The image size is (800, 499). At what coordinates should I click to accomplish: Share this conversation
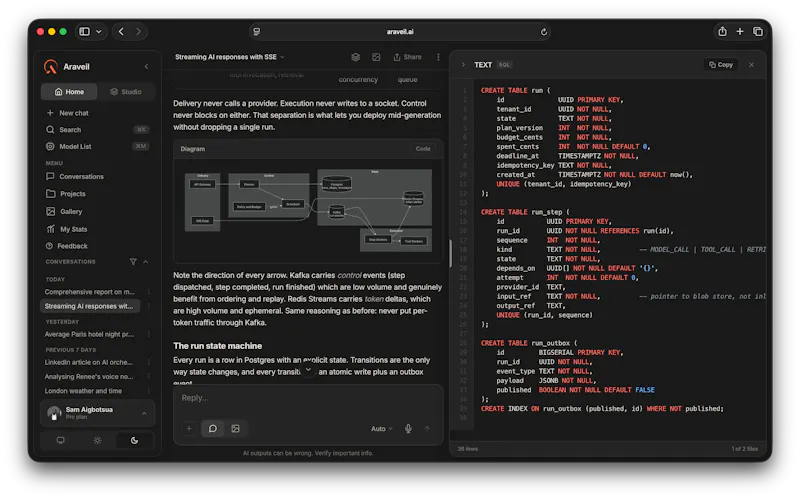click(407, 57)
